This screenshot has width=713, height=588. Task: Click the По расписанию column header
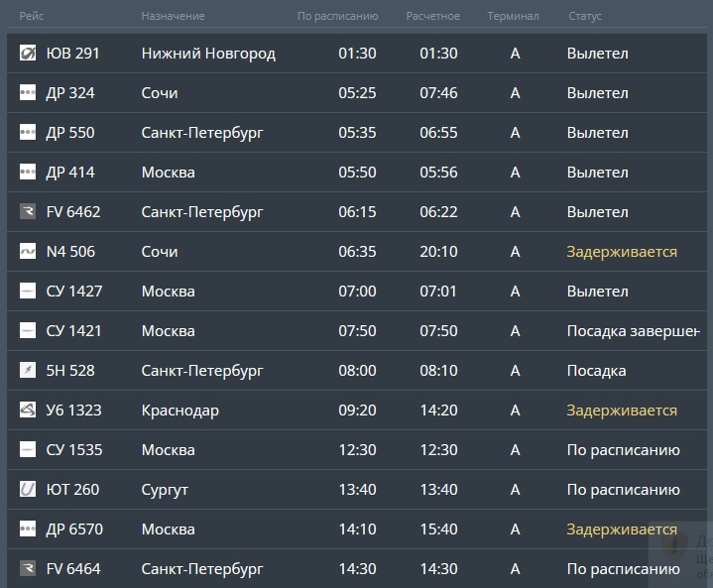point(337,17)
